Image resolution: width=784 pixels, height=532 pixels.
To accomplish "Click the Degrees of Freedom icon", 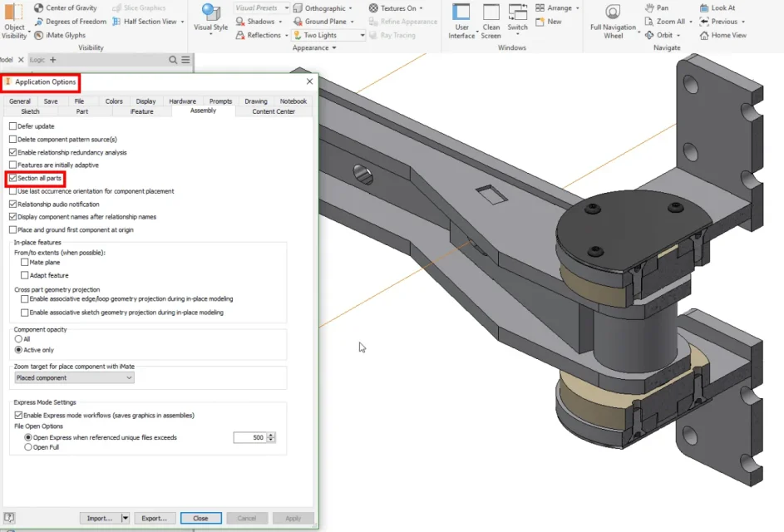I will coord(38,22).
